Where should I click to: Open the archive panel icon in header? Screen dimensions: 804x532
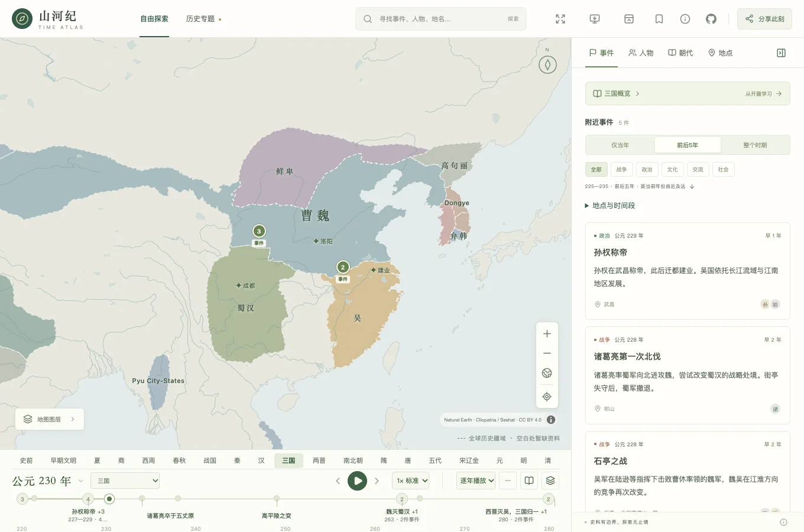(x=629, y=19)
